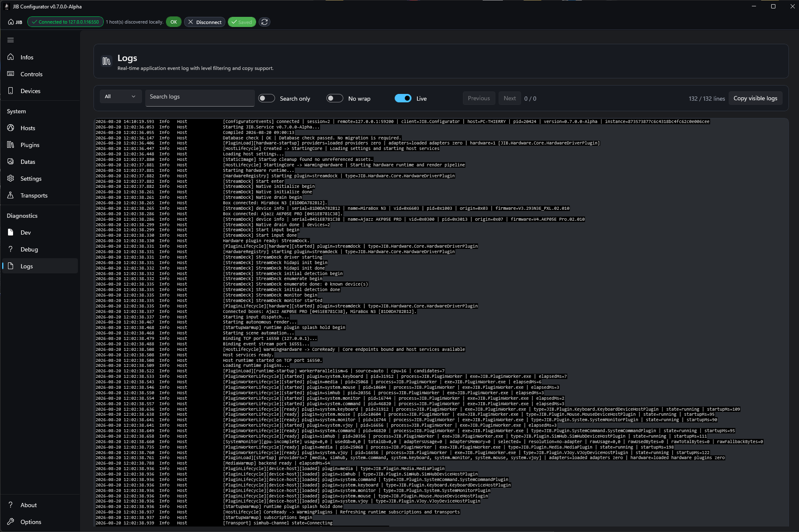Click the green OK button
The height and width of the screenshot is (532, 799).
pos(174,22)
